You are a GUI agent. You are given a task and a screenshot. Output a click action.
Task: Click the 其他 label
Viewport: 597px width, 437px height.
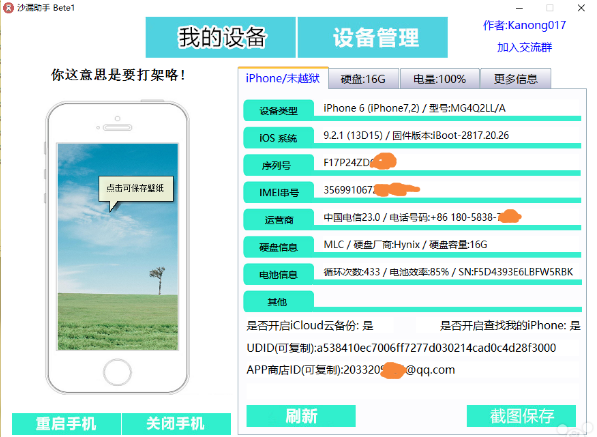coord(279,302)
